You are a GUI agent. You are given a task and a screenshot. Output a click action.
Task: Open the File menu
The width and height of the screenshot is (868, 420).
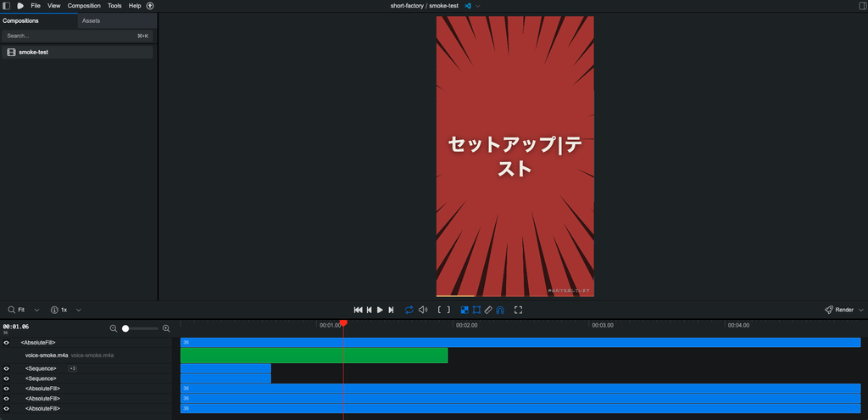point(36,6)
